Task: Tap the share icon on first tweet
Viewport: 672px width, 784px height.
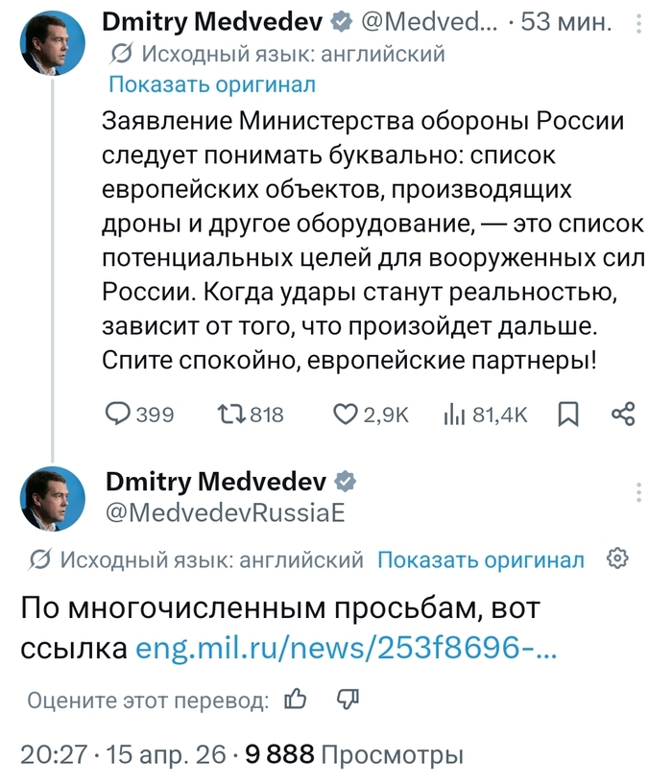Action: click(x=622, y=414)
